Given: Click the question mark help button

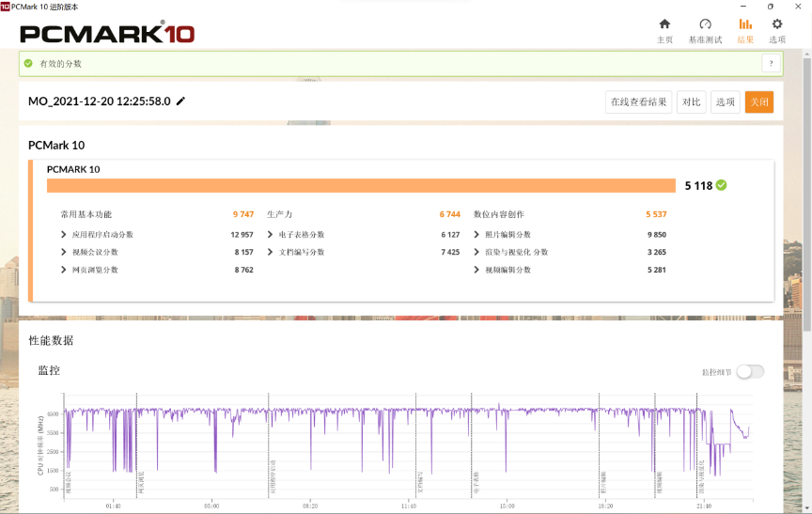Looking at the screenshot, I should (771, 64).
